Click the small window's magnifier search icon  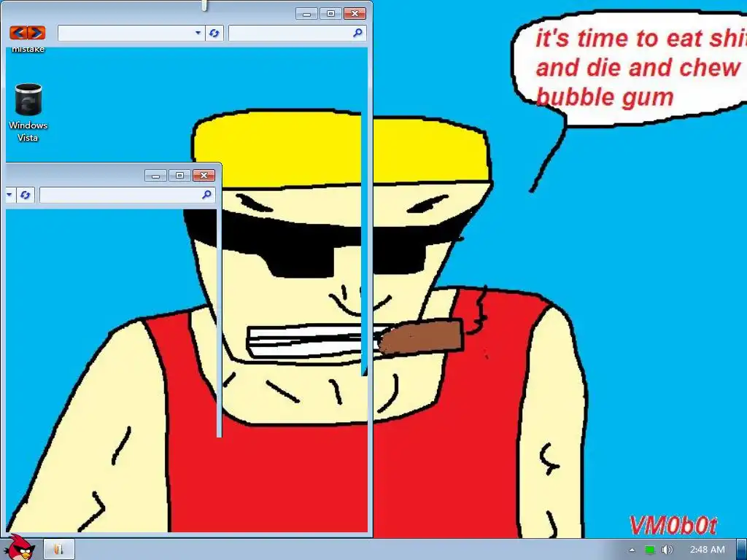(x=206, y=195)
